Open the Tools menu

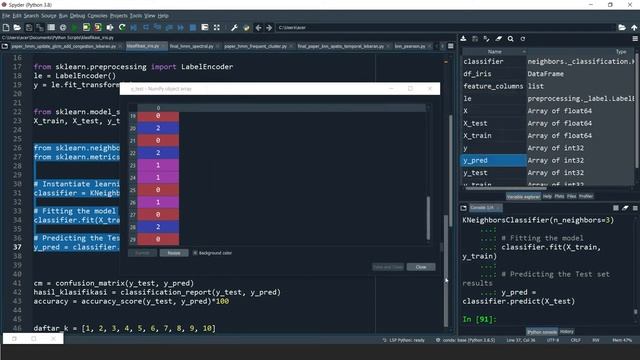click(136, 16)
